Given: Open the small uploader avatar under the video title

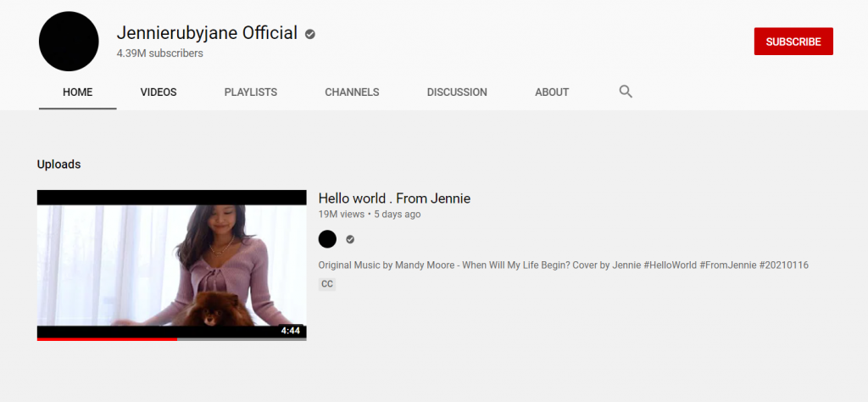Looking at the screenshot, I should (327, 239).
